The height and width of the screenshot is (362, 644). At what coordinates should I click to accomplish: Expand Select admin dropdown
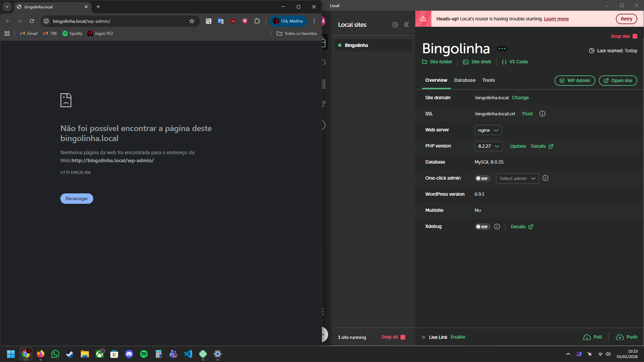pyautogui.click(x=517, y=178)
